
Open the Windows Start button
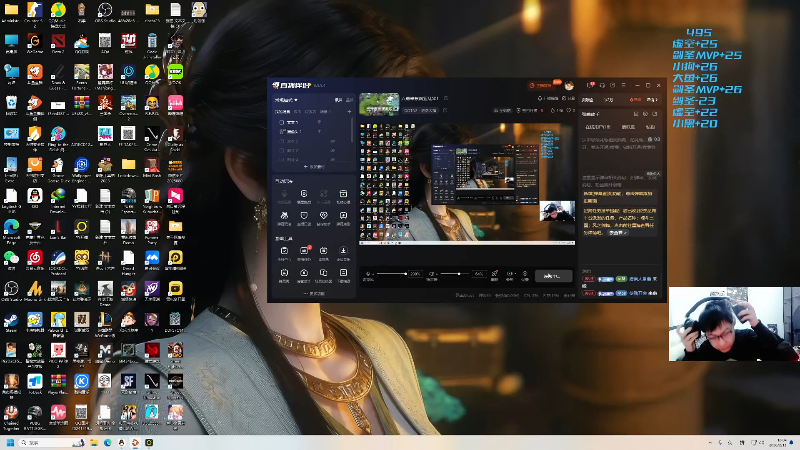click(10, 442)
